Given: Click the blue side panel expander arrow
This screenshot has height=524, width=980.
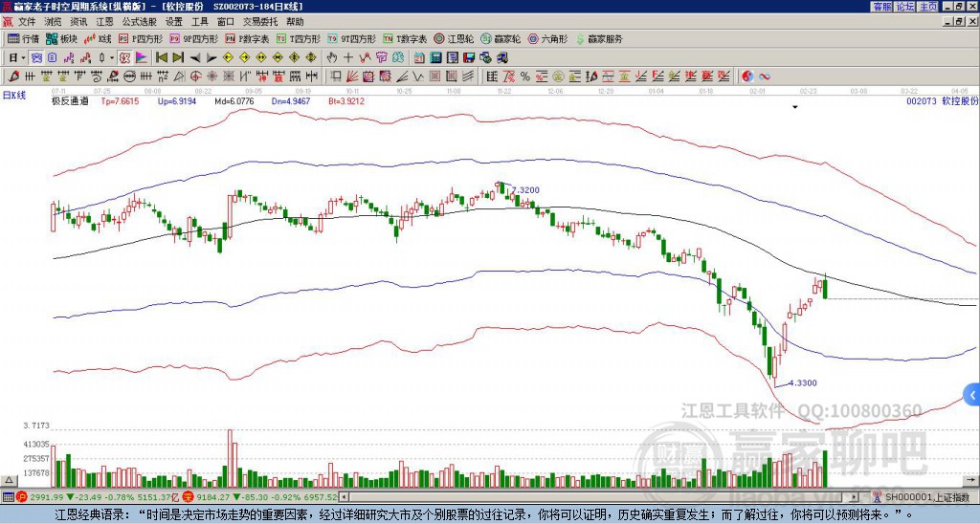Looking at the screenshot, I should pos(972,395).
